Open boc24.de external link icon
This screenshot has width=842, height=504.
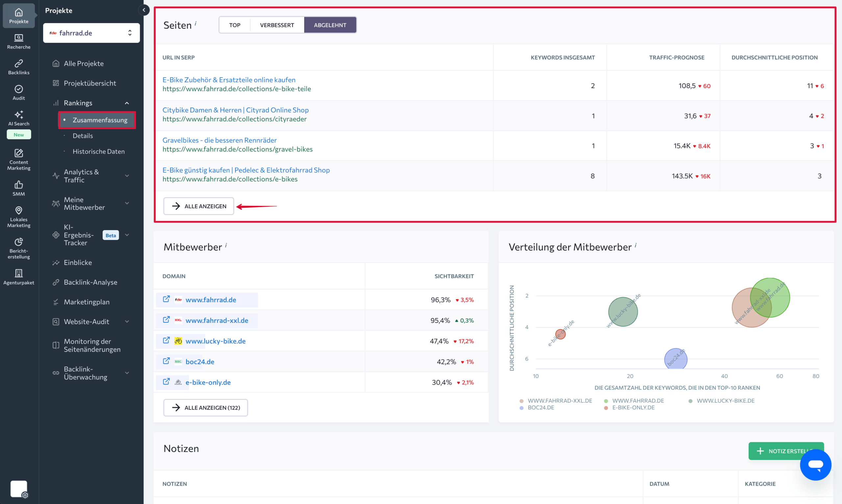point(166,361)
